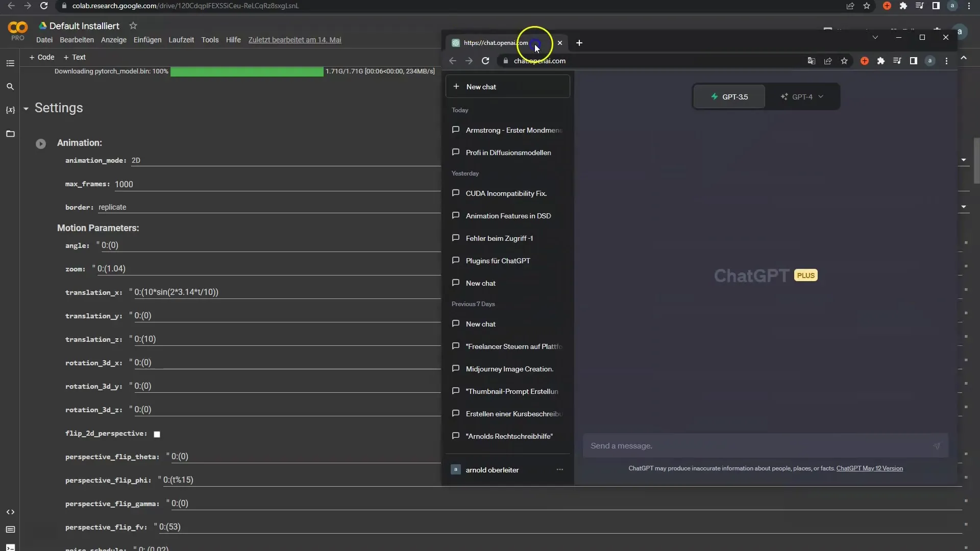Open CUDA Incompatibility Fix chat

tap(508, 193)
